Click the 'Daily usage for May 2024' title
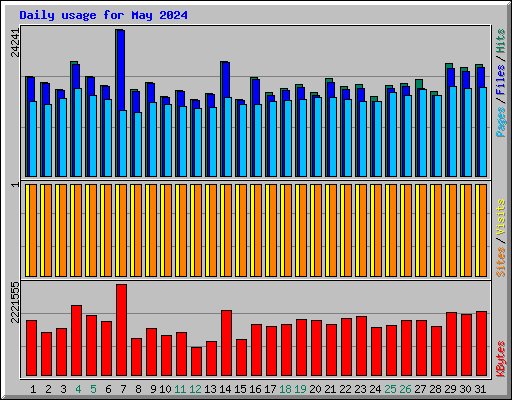512x400 pixels. pos(103,15)
